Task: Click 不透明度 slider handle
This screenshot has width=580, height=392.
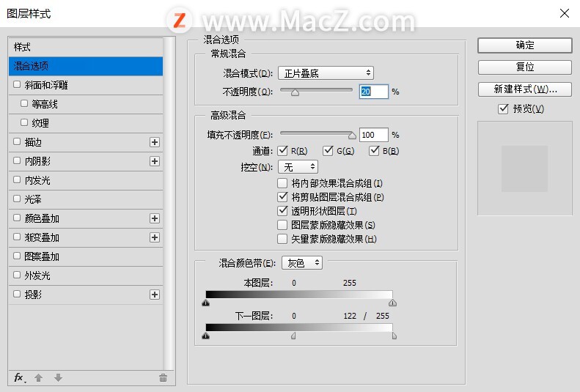Action: [x=295, y=92]
